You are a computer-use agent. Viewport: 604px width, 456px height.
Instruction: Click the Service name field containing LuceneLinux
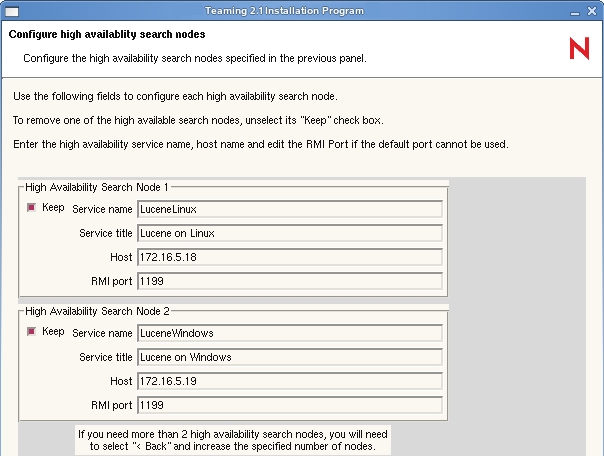click(x=290, y=209)
